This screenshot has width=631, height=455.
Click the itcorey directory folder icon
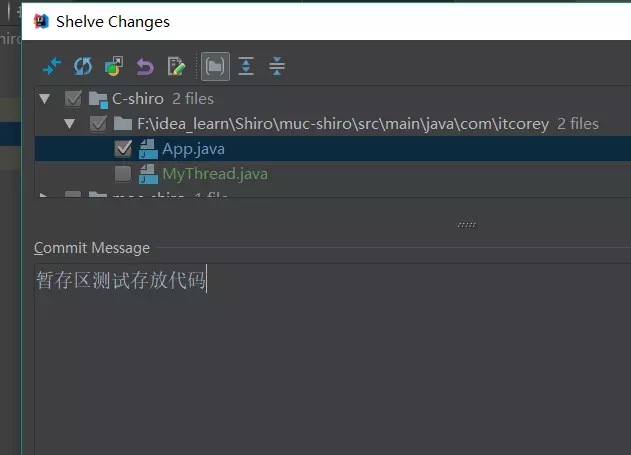(x=123, y=124)
